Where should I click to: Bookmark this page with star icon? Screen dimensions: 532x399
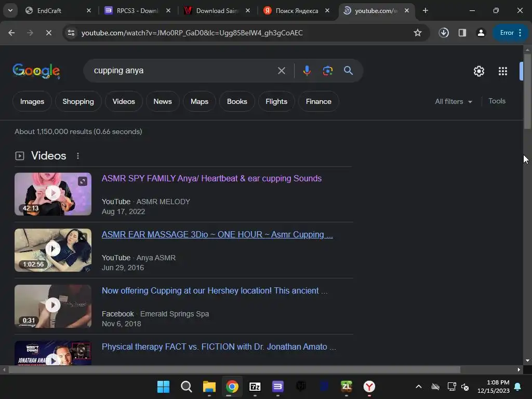(x=418, y=33)
